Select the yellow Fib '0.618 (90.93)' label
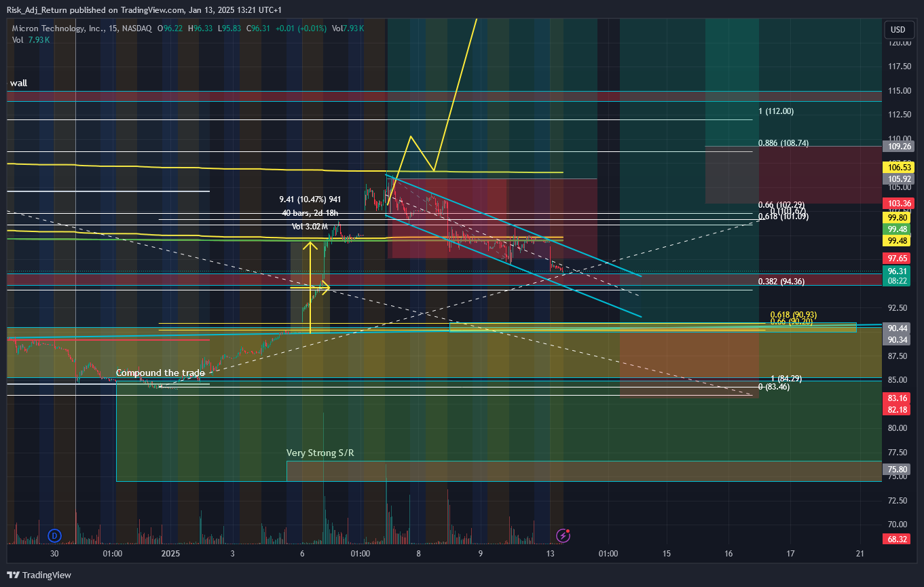The height and width of the screenshot is (587, 924). 794,315
